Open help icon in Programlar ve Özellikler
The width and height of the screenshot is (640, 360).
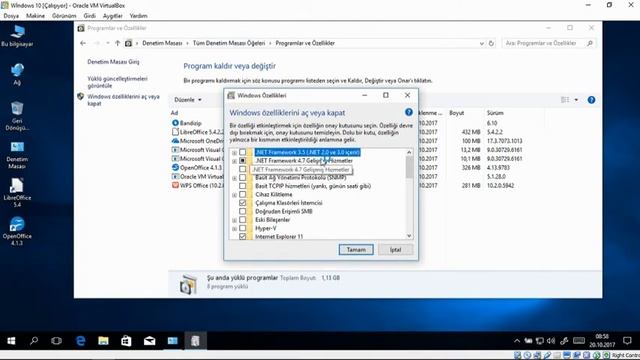(x=591, y=100)
